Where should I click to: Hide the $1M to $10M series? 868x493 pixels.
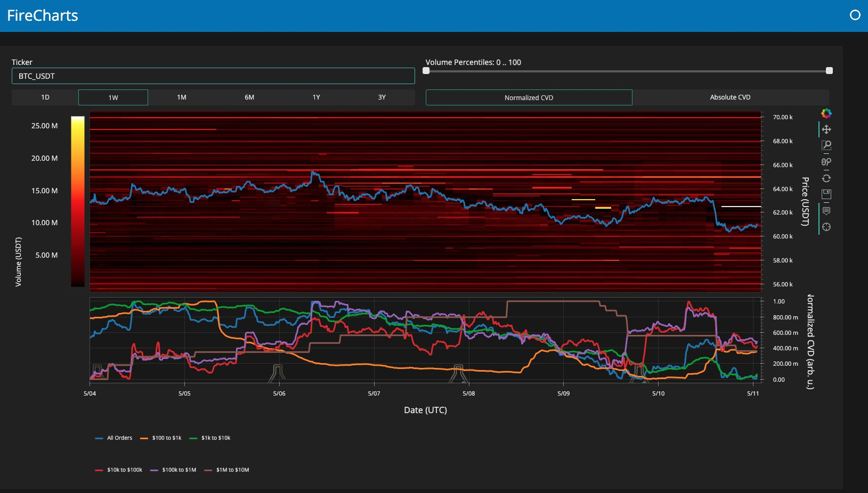[x=226, y=470]
